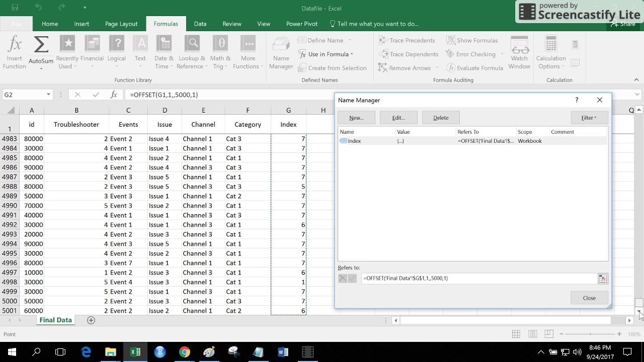Open Logical functions list
Image resolution: width=644 pixels, height=362 pixels.
[116, 53]
